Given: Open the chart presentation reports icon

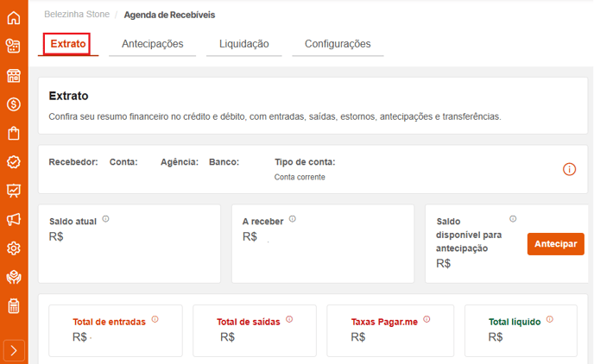Looking at the screenshot, I should pyautogui.click(x=14, y=191).
